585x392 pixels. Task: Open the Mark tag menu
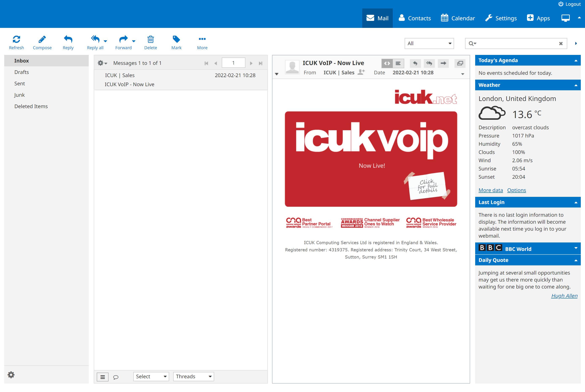176,42
